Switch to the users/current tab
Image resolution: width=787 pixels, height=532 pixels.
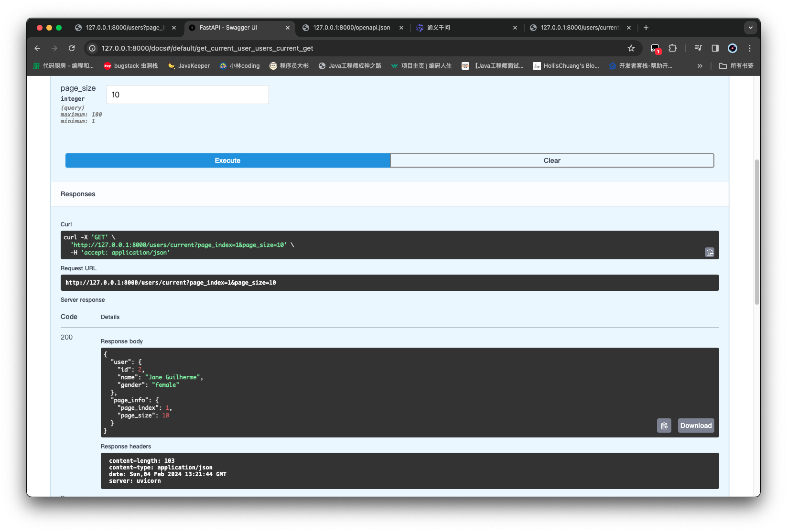(580, 28)
